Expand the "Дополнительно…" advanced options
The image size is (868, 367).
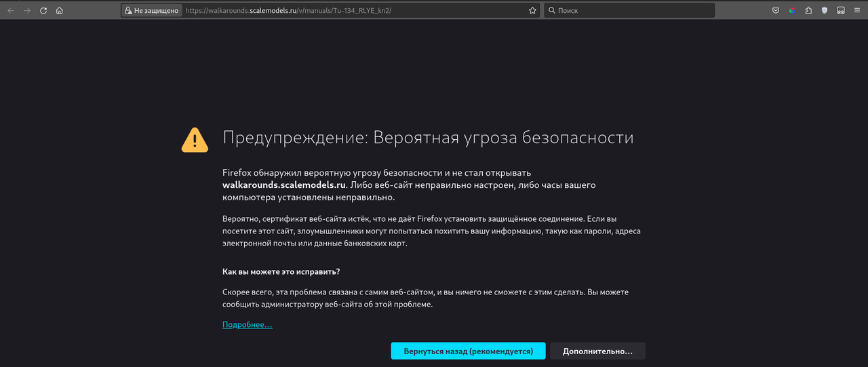tap(597, 351)
